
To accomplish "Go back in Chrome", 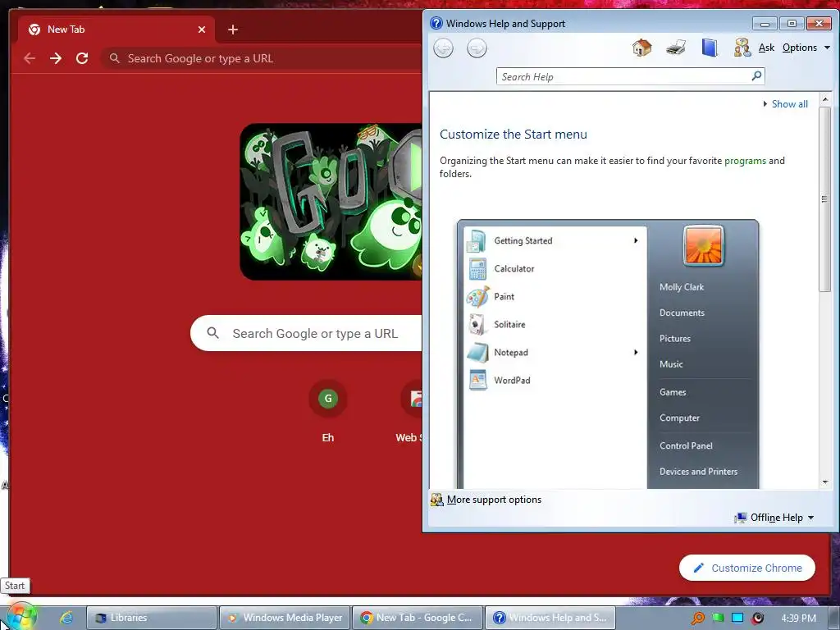I will [30, 58].
